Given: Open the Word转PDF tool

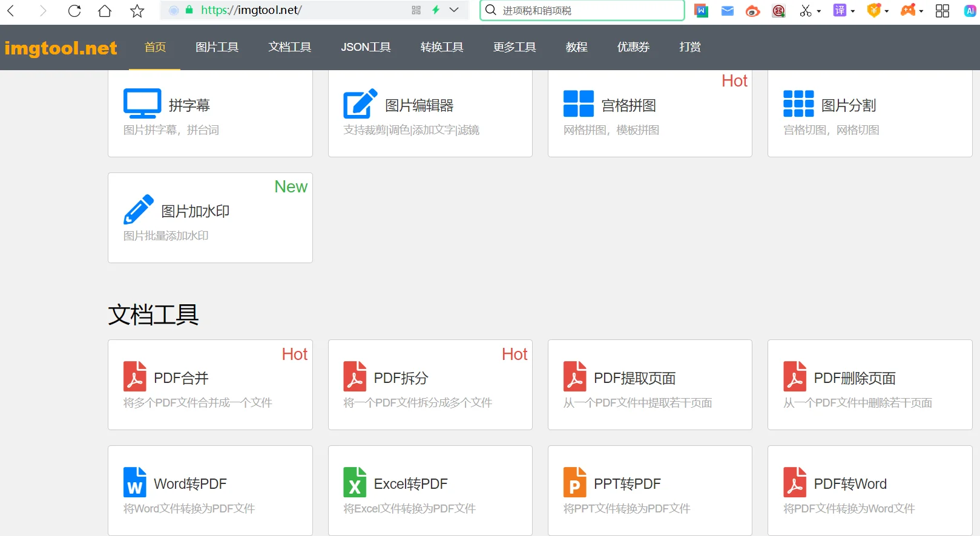Looking at the screenshot, I should [x=190, y=484].
